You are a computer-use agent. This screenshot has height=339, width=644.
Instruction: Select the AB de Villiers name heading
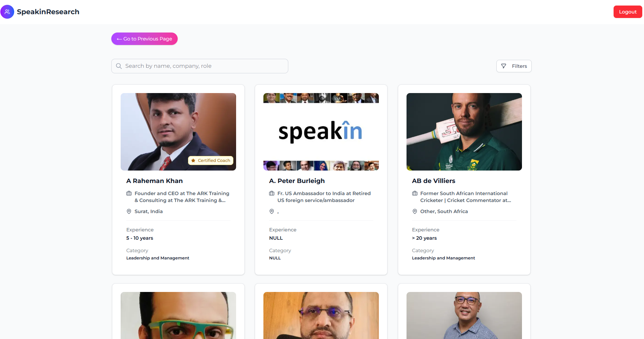click(x=433, y=181)
